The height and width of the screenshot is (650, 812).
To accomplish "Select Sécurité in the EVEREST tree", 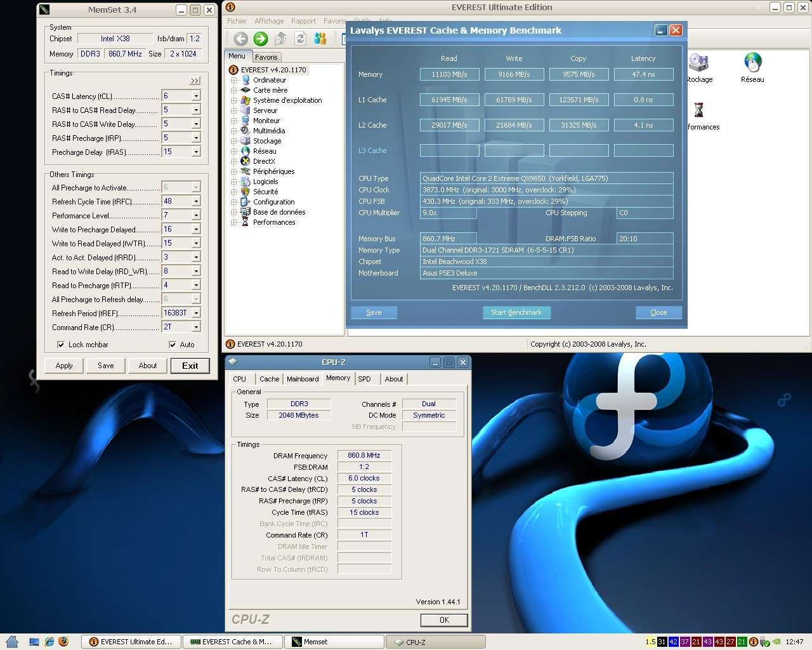I will [x=265, y=192].
